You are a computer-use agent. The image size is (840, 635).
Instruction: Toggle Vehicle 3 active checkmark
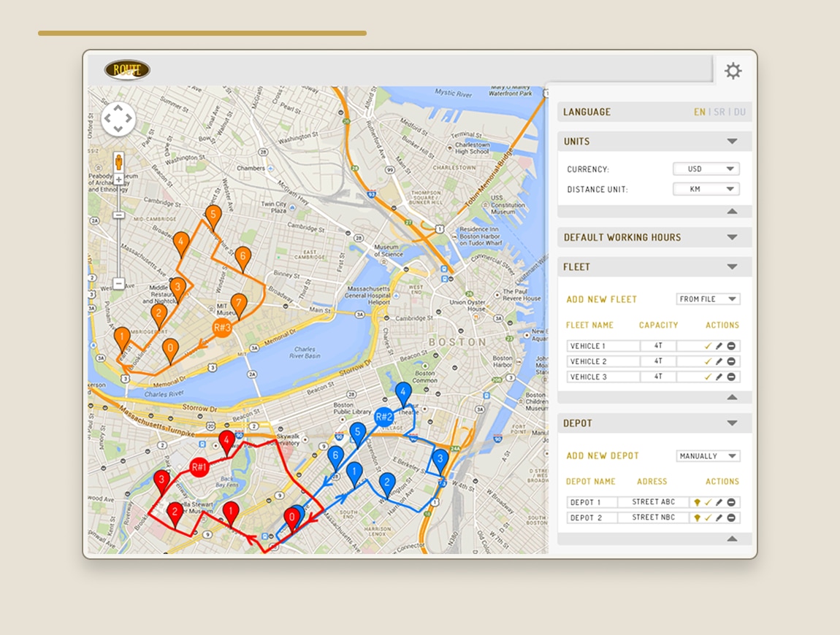708,377
